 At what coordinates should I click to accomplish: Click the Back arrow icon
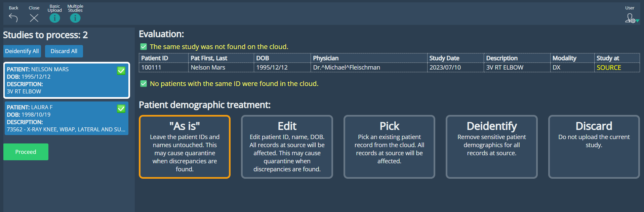pyautogui.click(x=13, y=18)
